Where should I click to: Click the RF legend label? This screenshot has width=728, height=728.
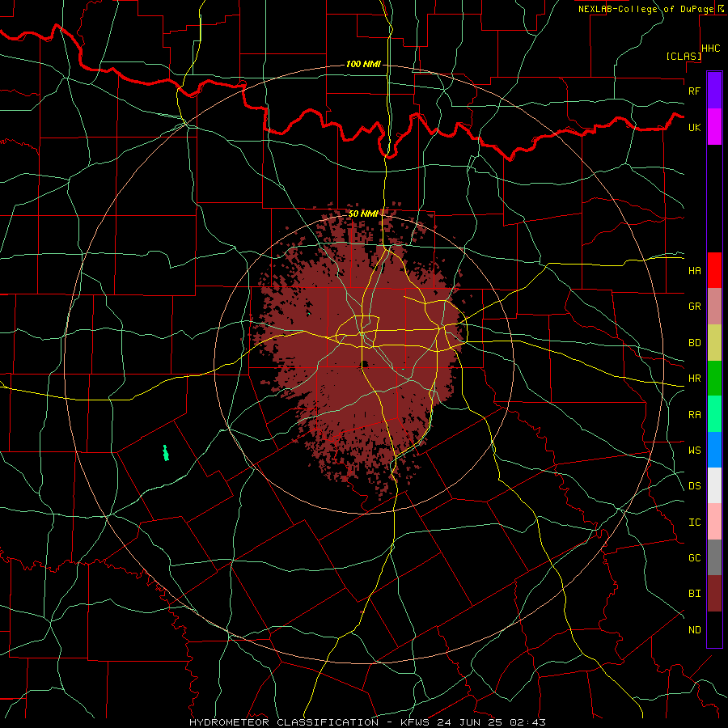click(x=694, y=91)
